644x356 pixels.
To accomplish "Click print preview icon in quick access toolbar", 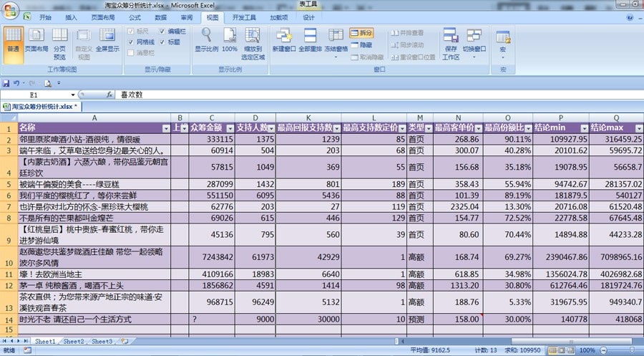I will coord(48,84).
